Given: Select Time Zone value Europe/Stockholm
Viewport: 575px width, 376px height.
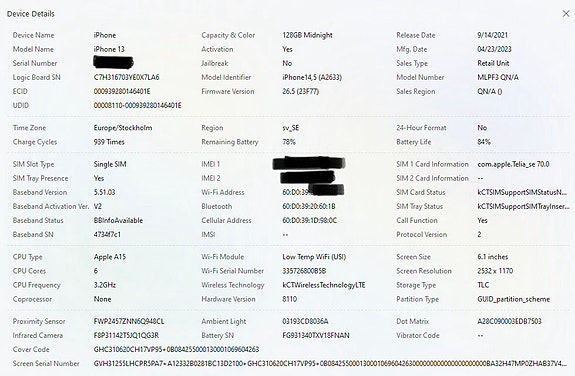Looking at the screenshot, I should [x=123, y=128].
